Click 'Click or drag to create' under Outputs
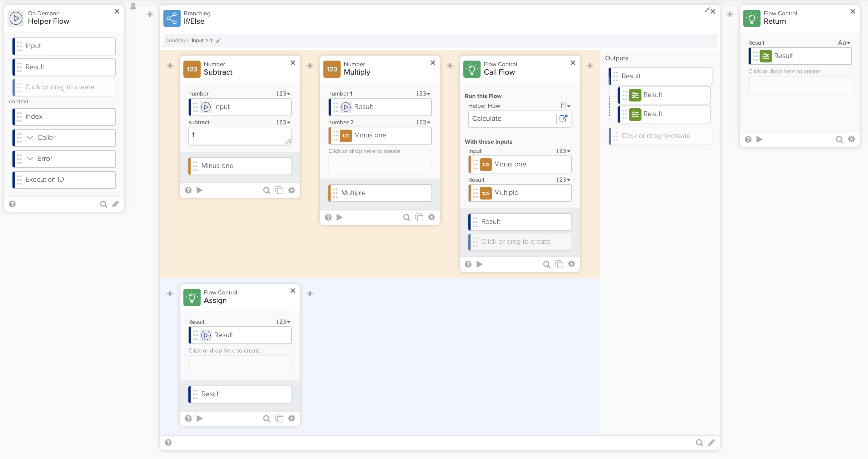 pyautogui.click(x=660, y=136)
